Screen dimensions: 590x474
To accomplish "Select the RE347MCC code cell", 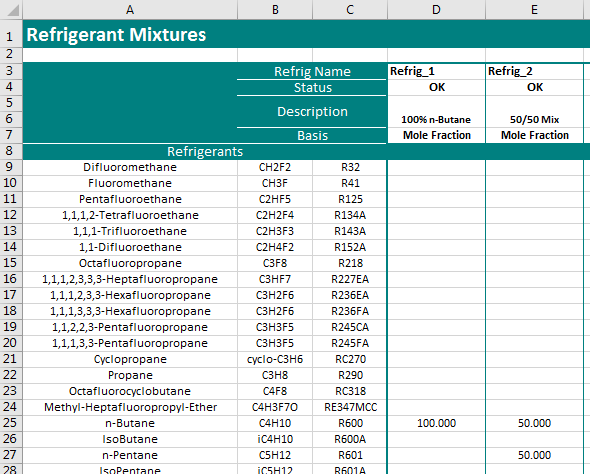I will [x=350, y=407].
